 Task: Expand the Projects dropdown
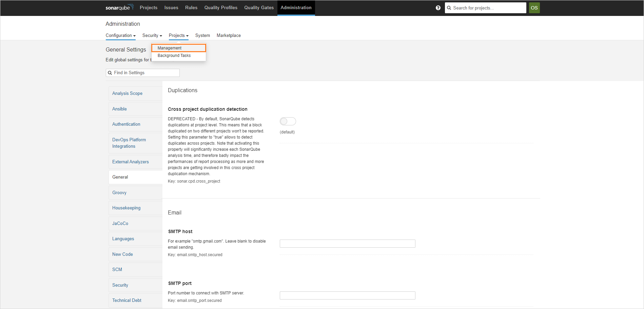pyautogui.click(x=178, y=35)
